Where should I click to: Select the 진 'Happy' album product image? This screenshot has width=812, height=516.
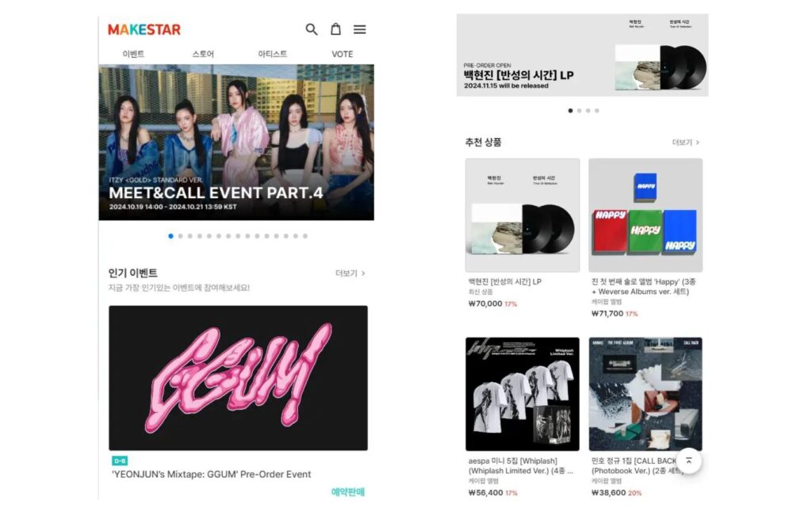tap(645, 215)
